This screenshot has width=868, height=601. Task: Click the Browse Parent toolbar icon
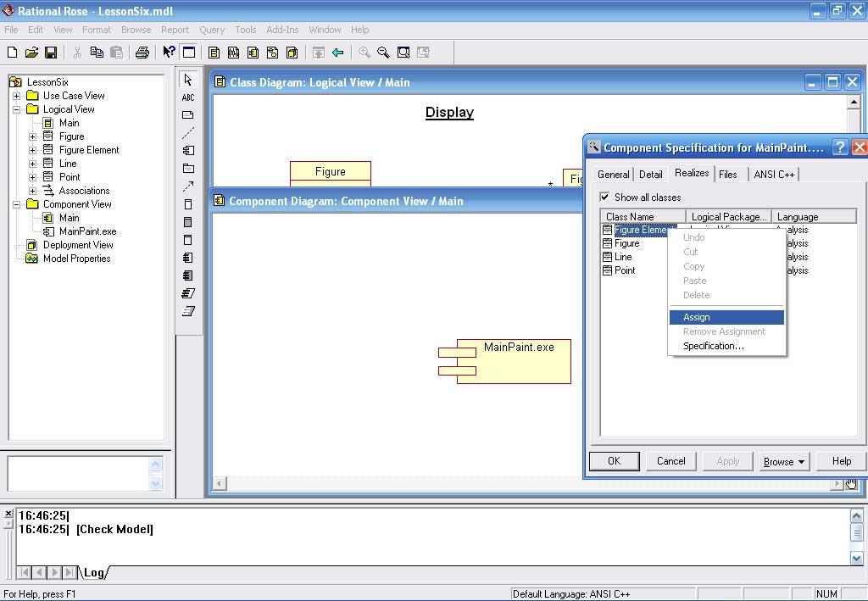pyautogui.click(x=319, y=53)
